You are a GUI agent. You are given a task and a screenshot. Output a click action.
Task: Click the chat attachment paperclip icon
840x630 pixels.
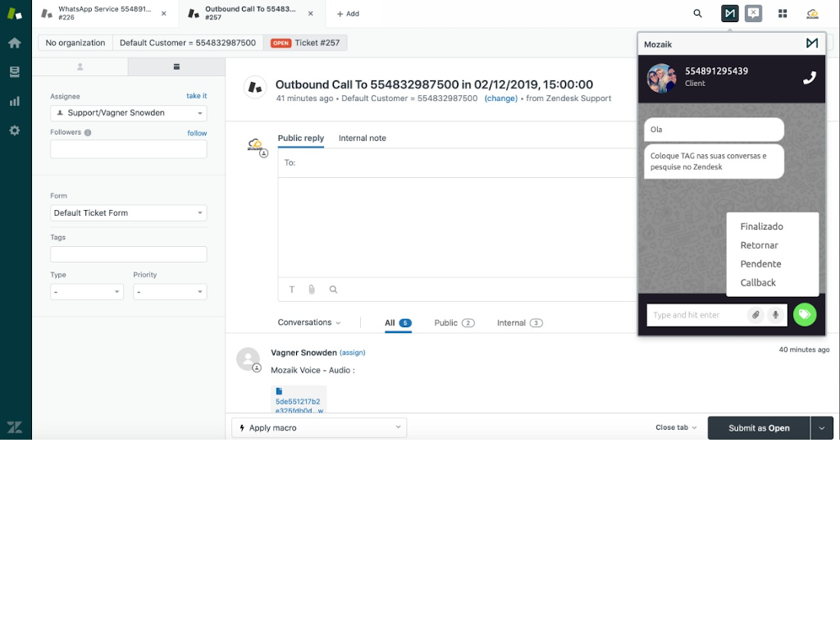[755, 315]
